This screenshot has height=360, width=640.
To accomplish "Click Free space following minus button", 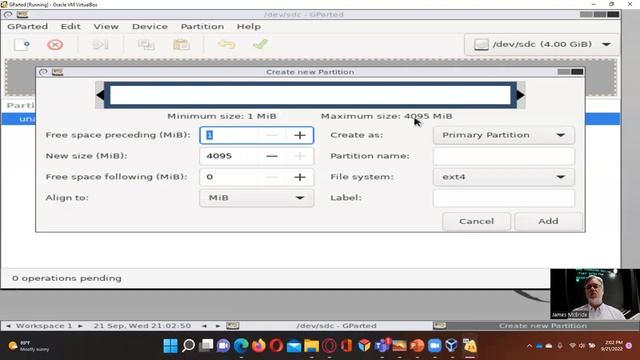I will pyautogui.click(x=272, y=177).
